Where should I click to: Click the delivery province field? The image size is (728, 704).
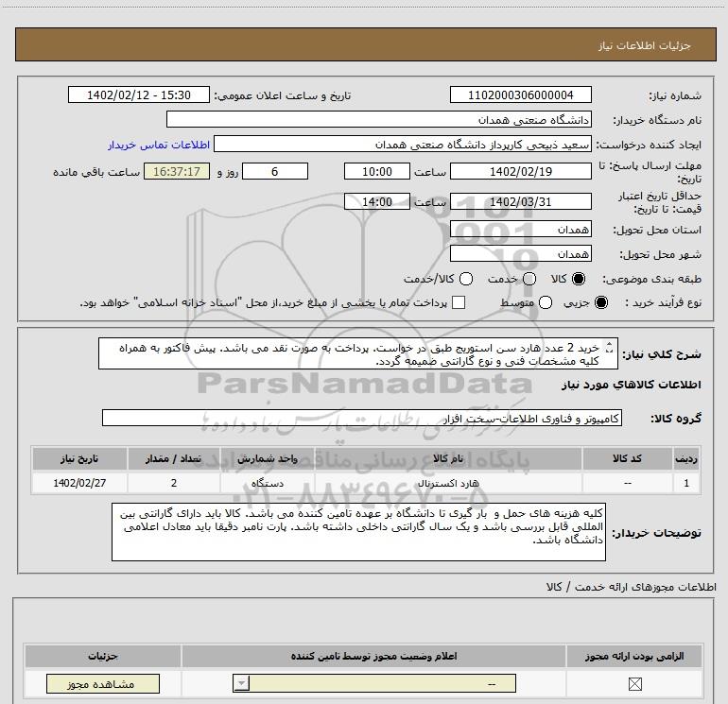tap(520, 230)
